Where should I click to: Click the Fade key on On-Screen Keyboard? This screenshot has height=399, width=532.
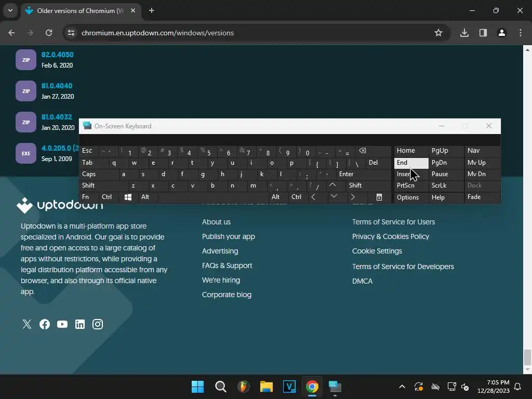(x=482, y=197)
